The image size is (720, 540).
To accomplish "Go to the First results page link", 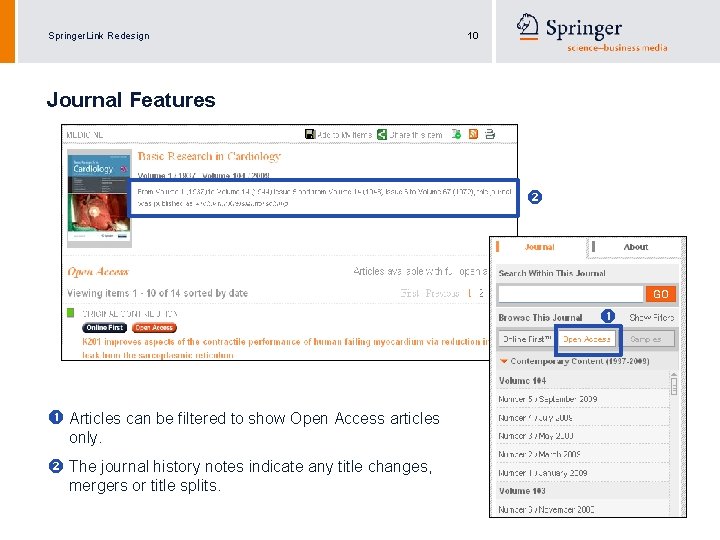I will point(410,293).
